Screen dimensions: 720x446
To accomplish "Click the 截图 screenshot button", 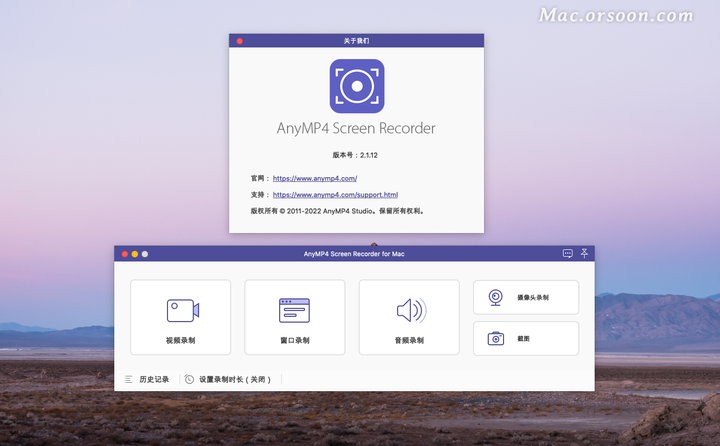I will (526, 339).
